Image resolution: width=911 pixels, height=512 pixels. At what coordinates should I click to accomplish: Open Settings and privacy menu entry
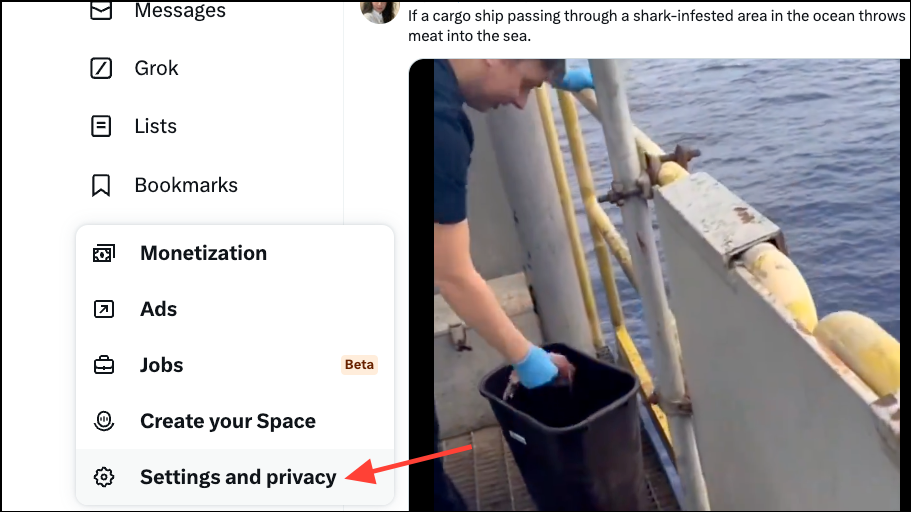coord(235,477)
